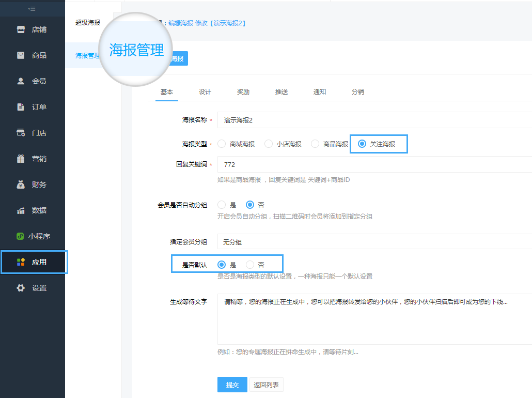Click the 订单 order document icon
Viewport: 532px width, 398px height.
(21, 107)
